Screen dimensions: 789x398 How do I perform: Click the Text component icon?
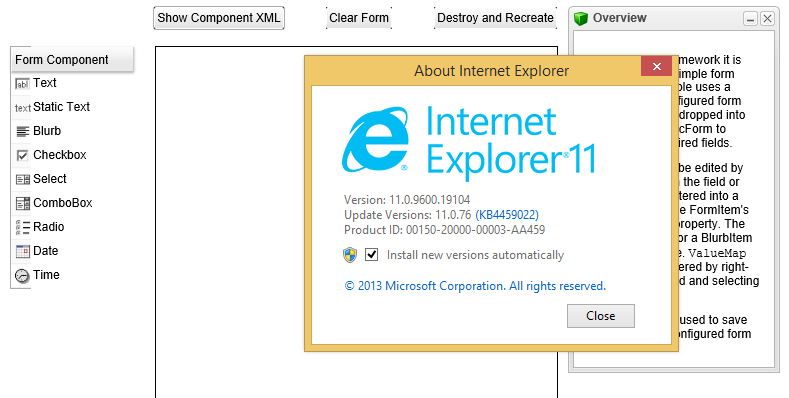23,84
